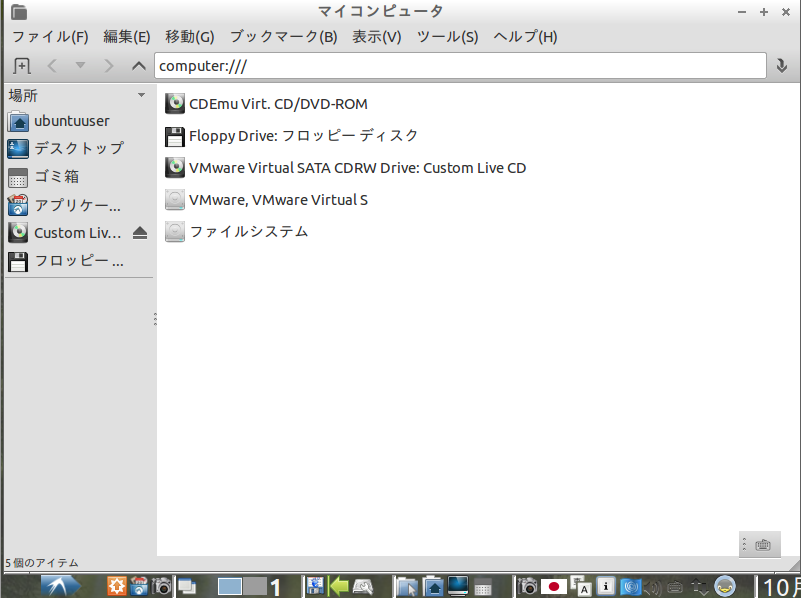
Task: Click the go button beside the address bar
Action: coord(782,66)
